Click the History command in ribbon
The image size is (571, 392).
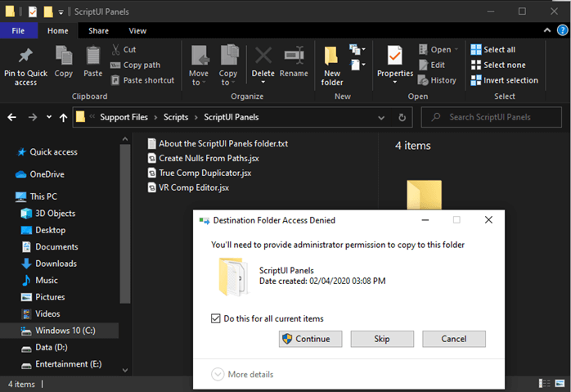tap(437, 80)
